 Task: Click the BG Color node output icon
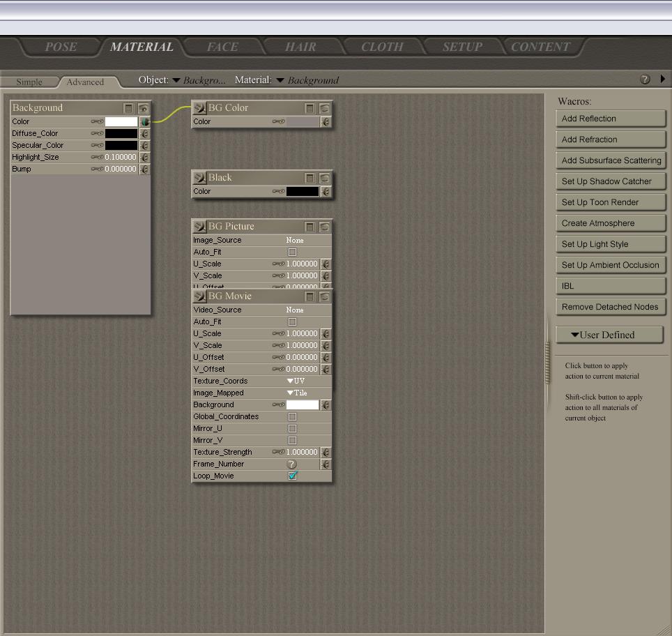[x=199, y=108]
